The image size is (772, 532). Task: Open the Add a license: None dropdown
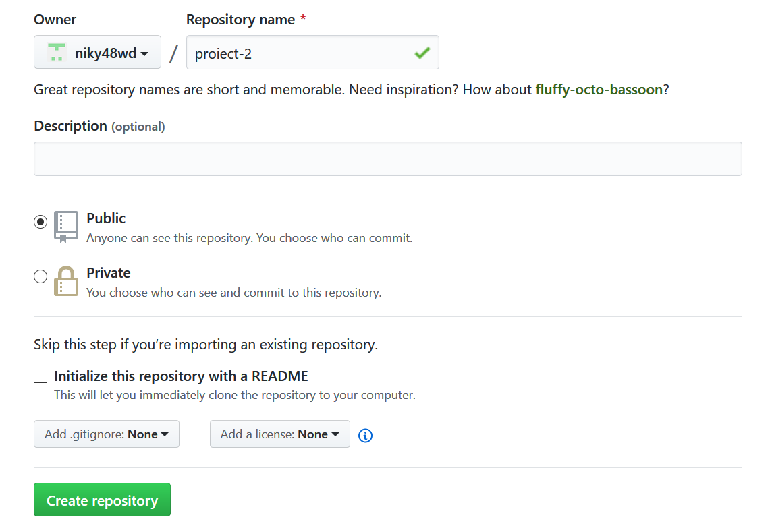pos(279,434)
